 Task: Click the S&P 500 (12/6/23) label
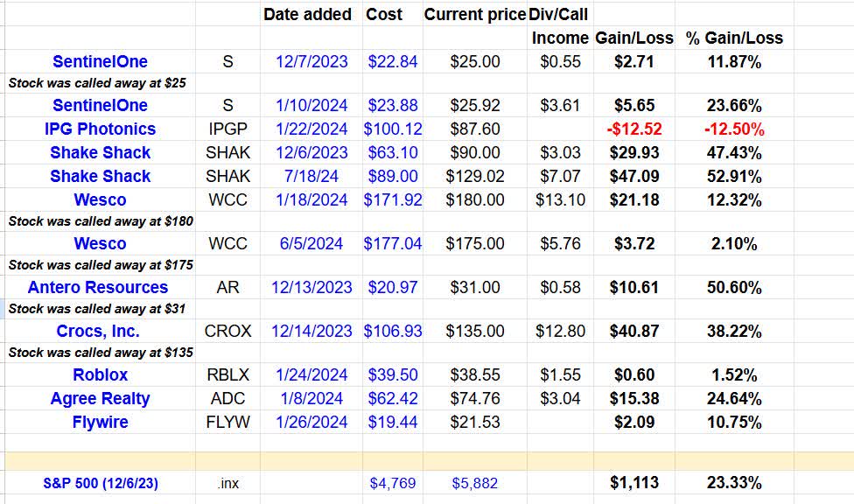click(100, 483)
